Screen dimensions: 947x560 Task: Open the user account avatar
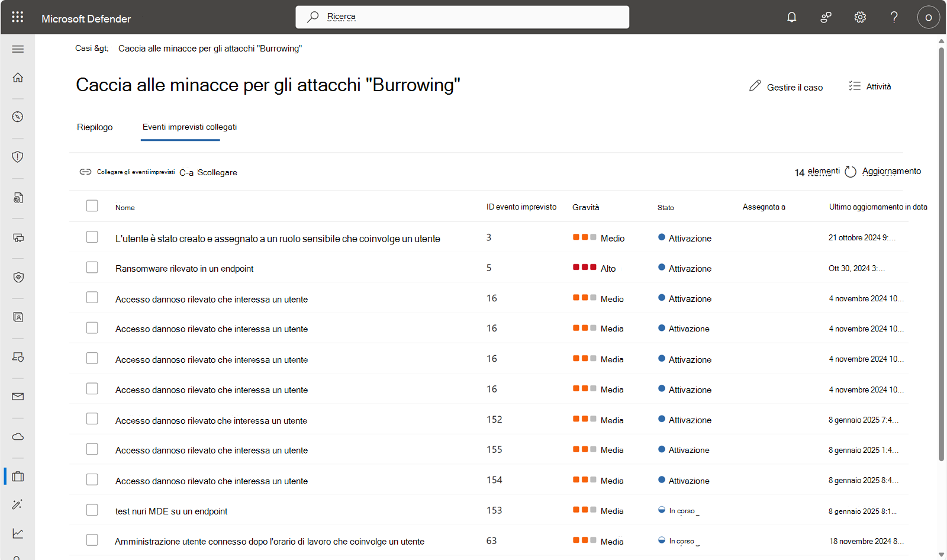(x=928, y=17)
